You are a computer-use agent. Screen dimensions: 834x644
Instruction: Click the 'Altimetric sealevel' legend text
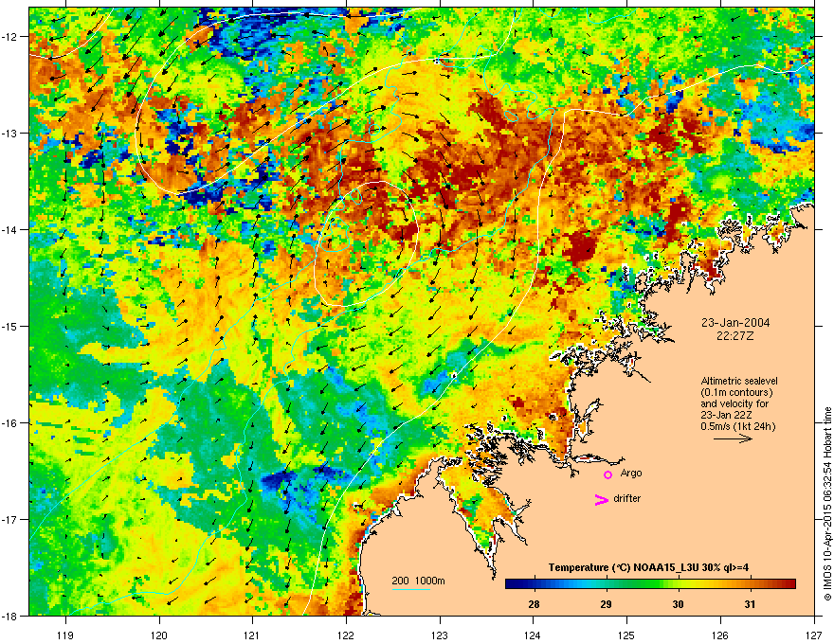coord(739,381)
